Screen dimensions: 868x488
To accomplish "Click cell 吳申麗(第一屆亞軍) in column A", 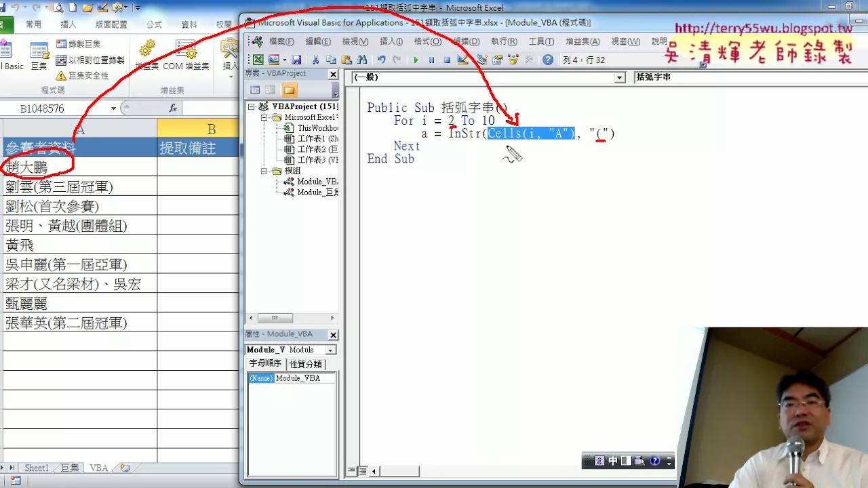I will tap(79, 264).
